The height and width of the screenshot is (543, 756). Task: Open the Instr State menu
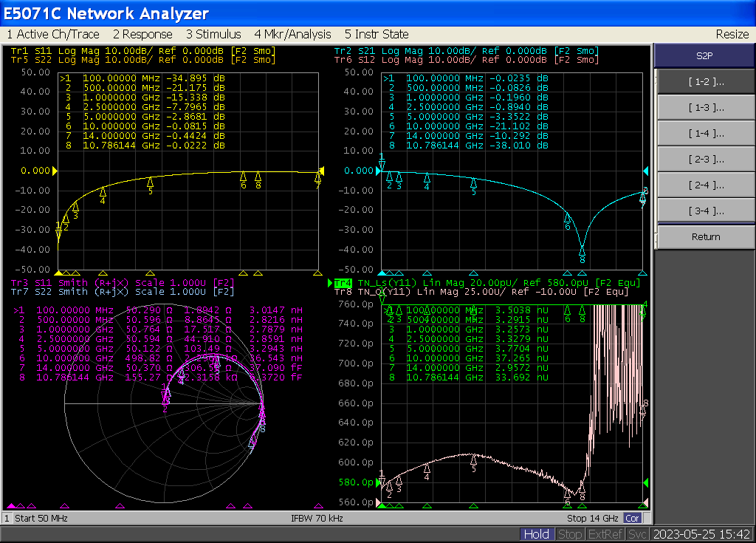click(x=377, y=34)
